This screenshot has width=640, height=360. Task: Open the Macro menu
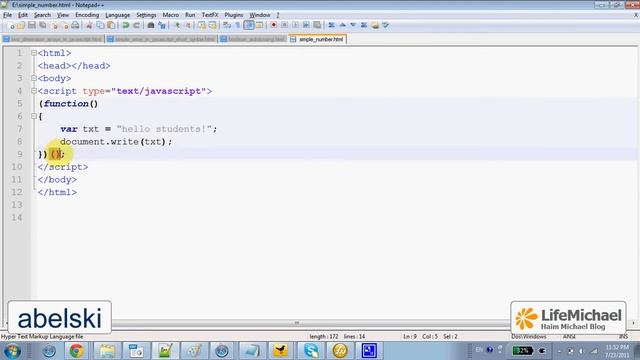pyautogui.click(x=171, y=15)
